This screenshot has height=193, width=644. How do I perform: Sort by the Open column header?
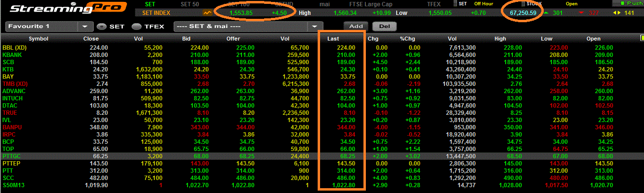593,39
